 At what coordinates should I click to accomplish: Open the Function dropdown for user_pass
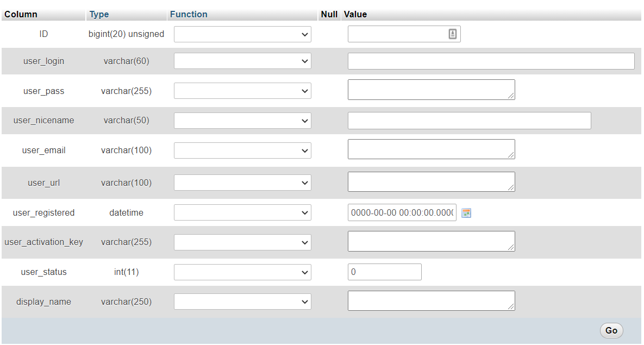(242, 90)
